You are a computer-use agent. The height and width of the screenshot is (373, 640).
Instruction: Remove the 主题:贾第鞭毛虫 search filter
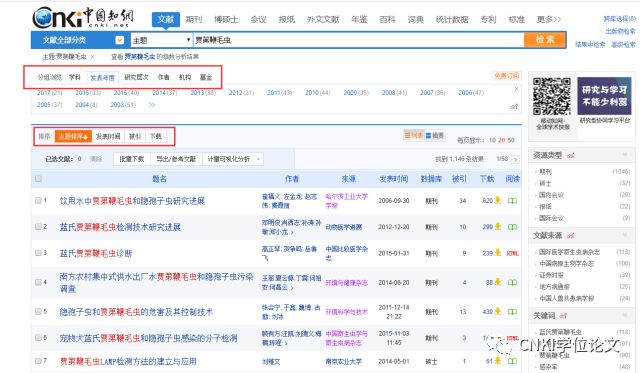[93, 57]
